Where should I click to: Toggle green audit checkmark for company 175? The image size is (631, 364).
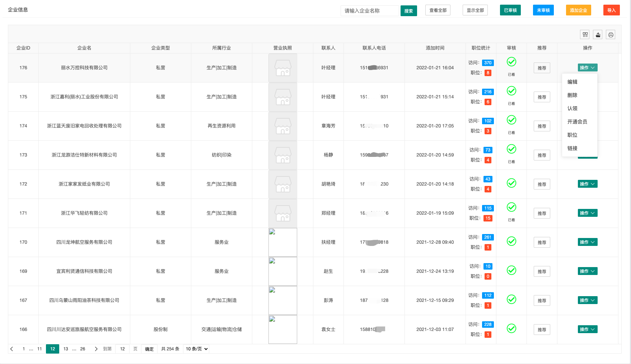[511, 91]
